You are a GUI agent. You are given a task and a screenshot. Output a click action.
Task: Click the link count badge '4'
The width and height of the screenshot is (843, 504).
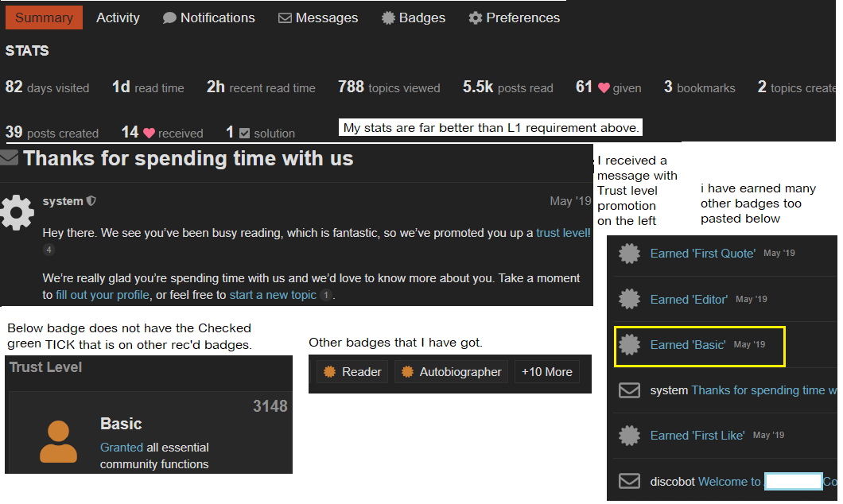(x=49, y=250)
